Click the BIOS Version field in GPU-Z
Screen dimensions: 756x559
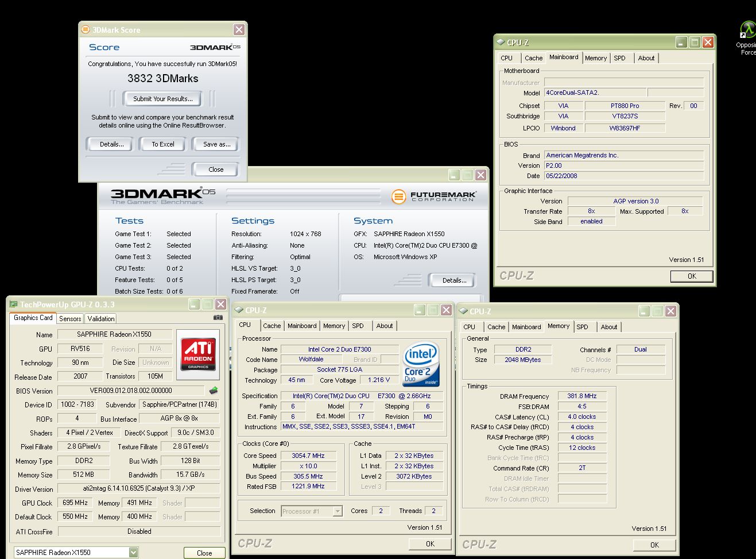coord(131,390)
